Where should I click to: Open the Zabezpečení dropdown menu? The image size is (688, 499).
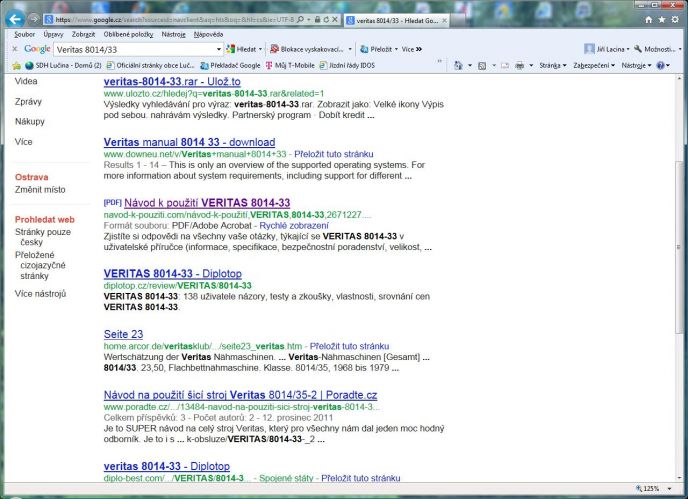(x=594, y=65)
